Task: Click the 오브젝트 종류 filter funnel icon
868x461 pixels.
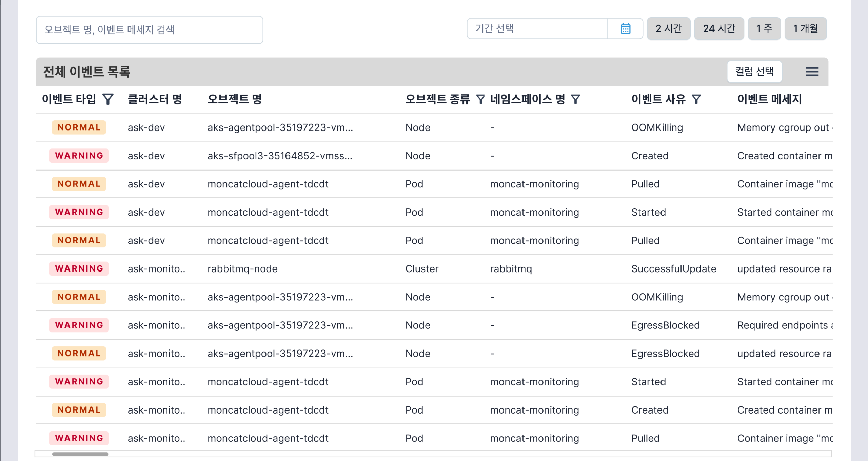Action: [x=480, y=99]
